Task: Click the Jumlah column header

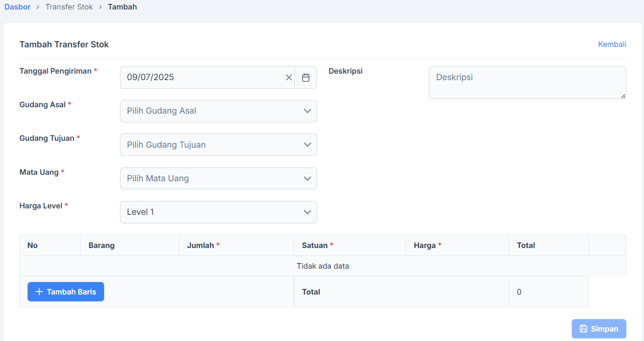Action: pos(200,245)
